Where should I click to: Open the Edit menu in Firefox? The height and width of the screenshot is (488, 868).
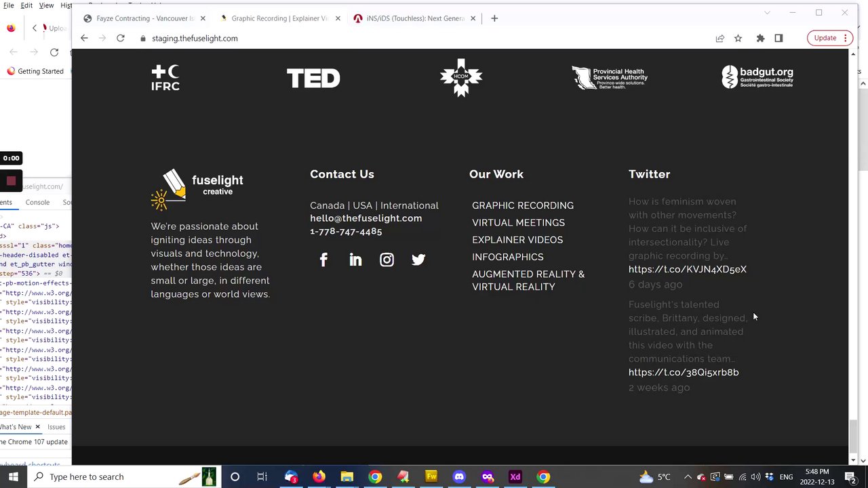point(26,5)
